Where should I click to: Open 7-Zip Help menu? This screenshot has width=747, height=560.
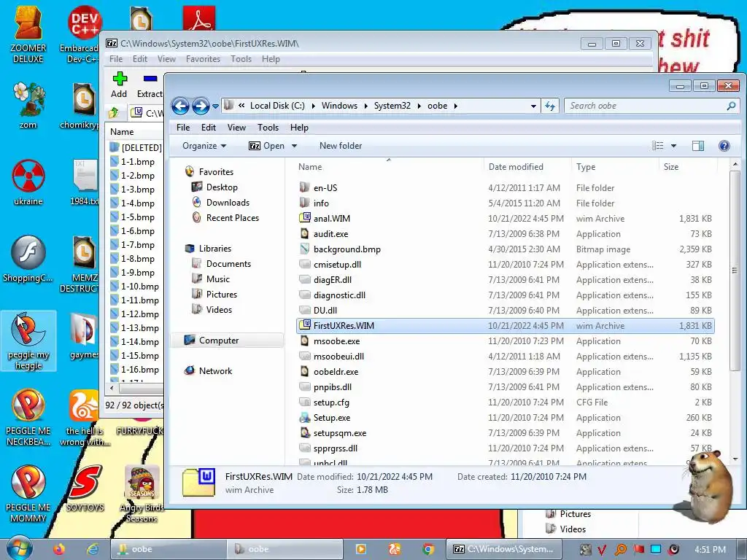271,59
